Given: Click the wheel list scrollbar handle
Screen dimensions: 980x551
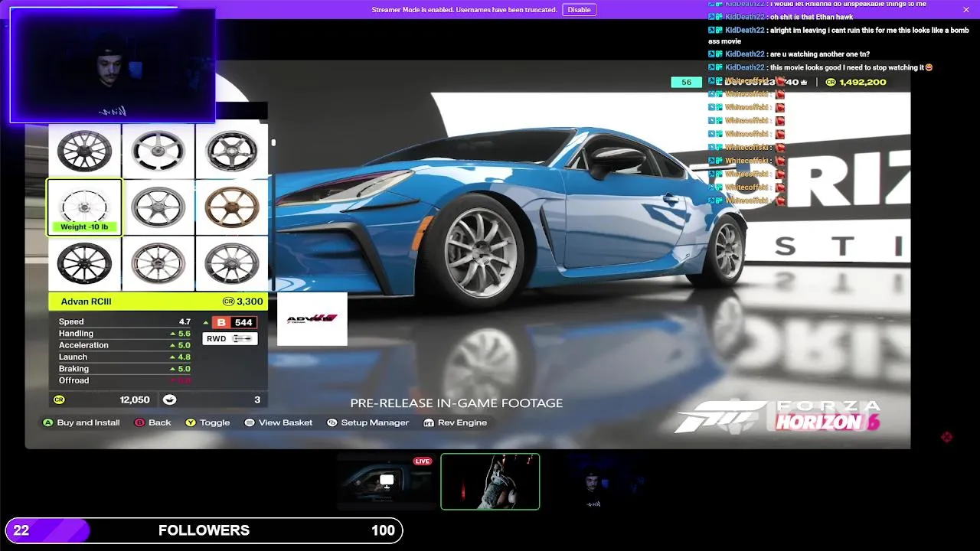Looking at the screenshot, I should coord(273,142).
